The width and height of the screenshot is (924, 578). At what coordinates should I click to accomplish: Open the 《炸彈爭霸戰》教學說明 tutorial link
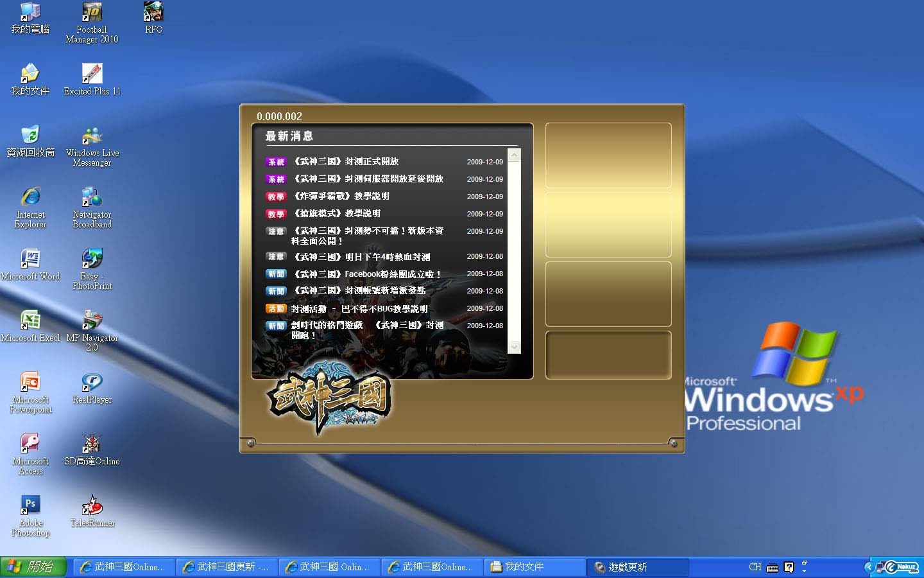pos(341,197)
